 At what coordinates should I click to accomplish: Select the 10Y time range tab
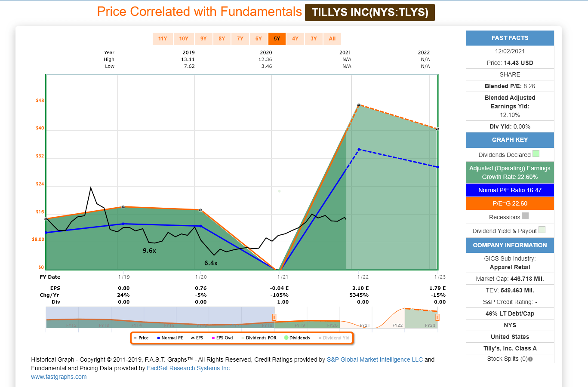(184, 39)
